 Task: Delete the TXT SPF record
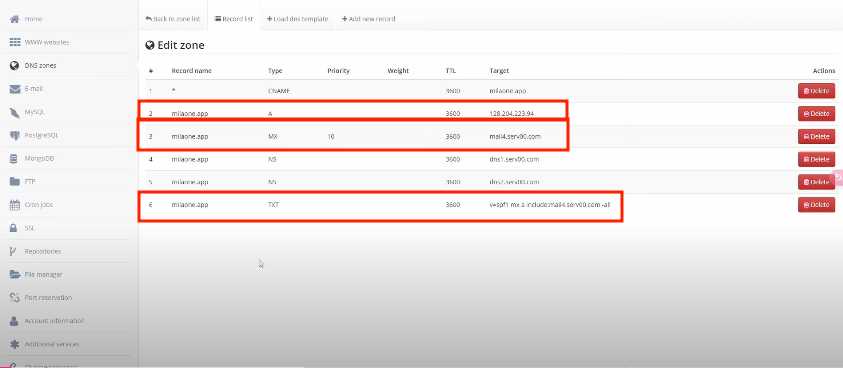pyautogui.click(x=816, y=205)
